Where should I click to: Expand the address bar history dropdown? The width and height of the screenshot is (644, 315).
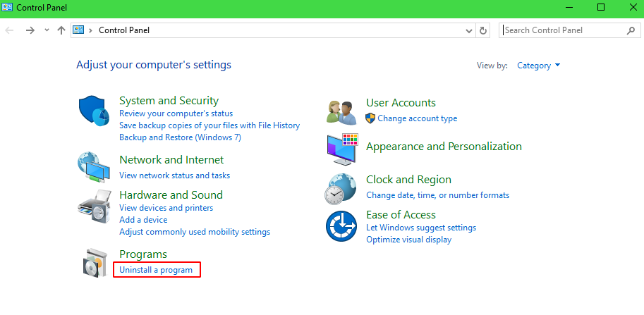click(x=469, y=31)
